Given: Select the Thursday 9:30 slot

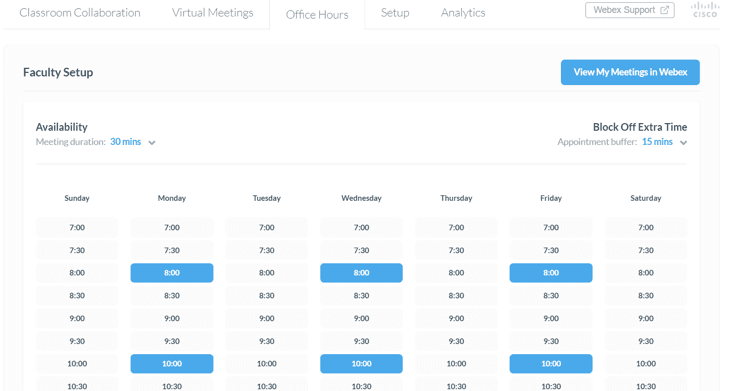Looking at the screenshot, I should [456, 341].
